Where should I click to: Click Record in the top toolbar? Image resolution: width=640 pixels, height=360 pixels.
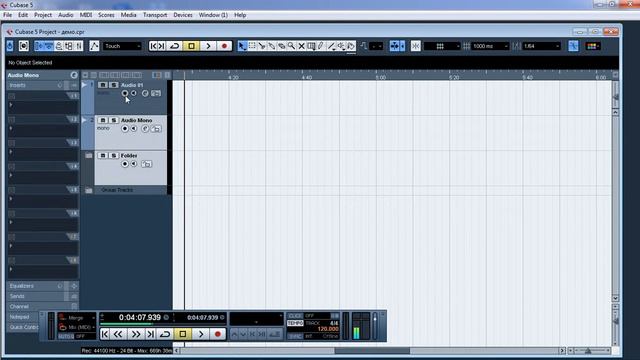click(224, 46)
